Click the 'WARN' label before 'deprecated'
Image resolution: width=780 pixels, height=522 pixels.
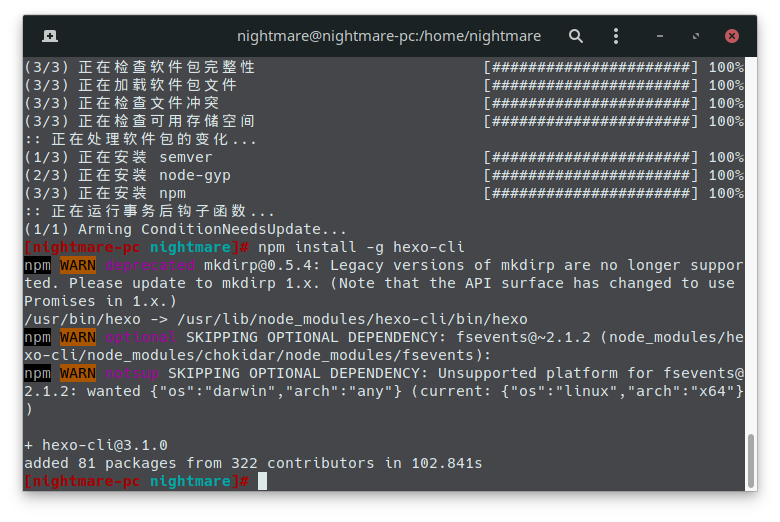[x=78, y=265]
